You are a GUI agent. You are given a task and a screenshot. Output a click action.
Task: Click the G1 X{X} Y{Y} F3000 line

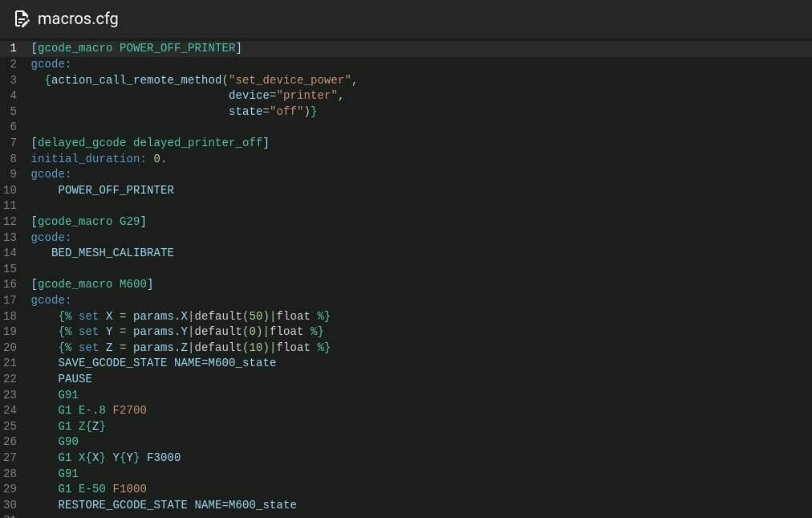click(119, 458)
